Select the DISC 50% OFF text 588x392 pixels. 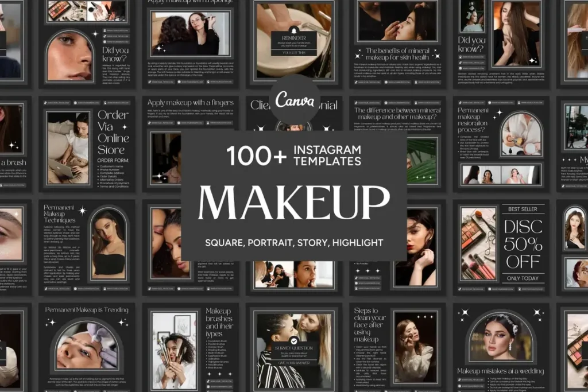[x=523, y=242]
